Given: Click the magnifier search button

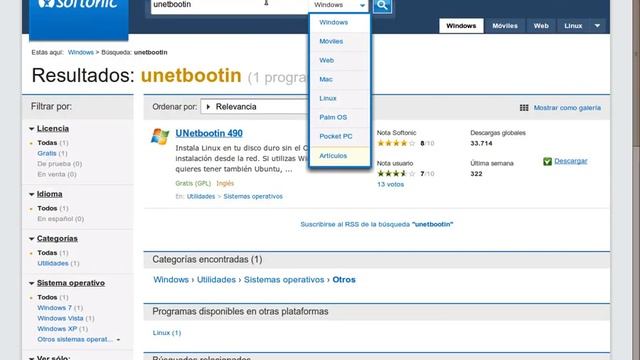Looking at the screenshot, I should 382,5.
